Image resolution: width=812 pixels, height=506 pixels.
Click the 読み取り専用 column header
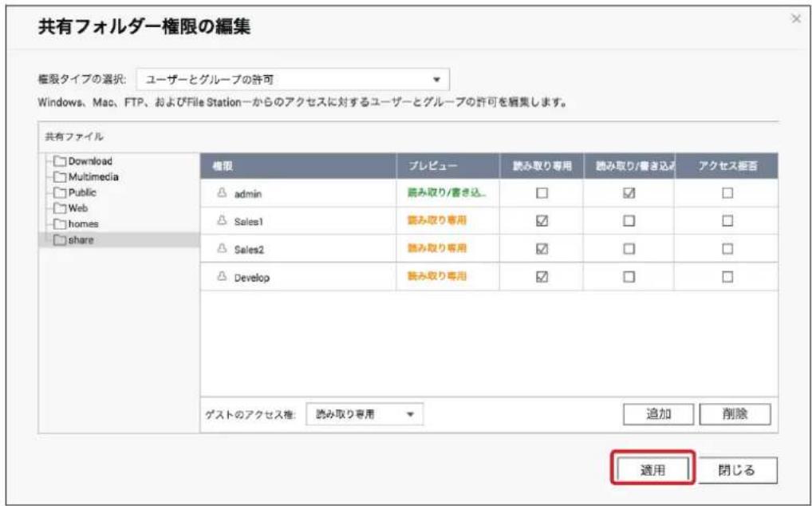[542, 166]
